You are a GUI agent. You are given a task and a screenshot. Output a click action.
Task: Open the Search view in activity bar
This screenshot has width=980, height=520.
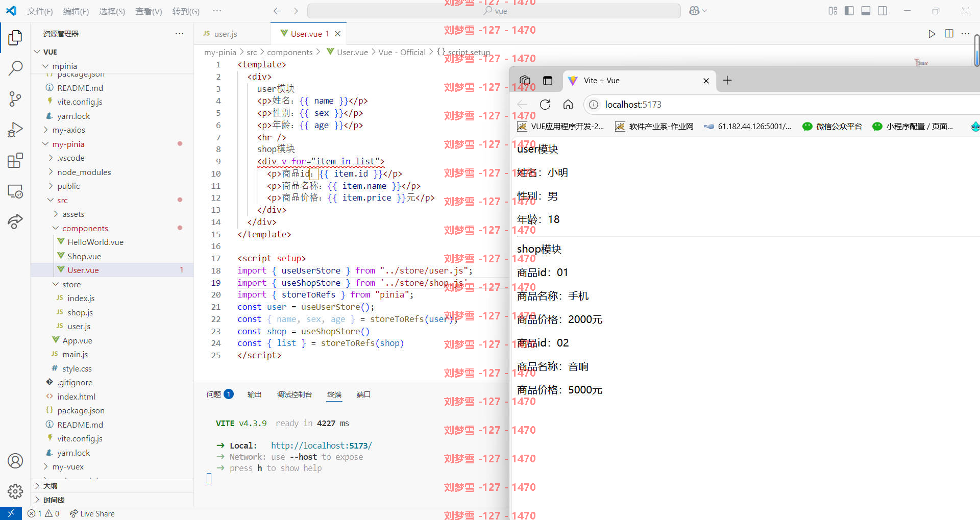coord(15,67)
